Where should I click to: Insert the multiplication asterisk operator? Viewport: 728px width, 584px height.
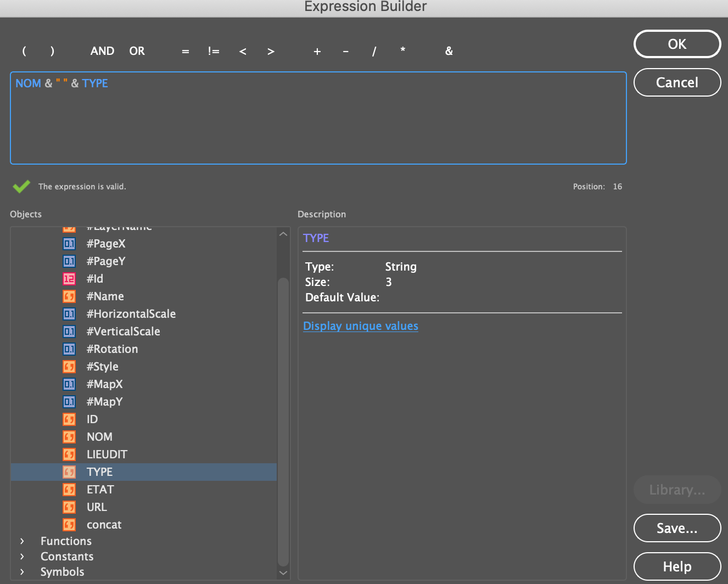coord(402,51)
